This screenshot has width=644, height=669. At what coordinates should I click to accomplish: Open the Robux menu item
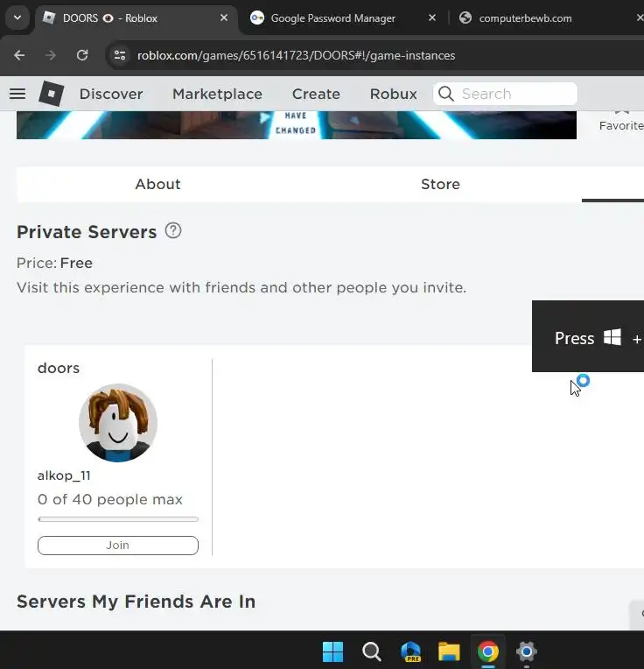pos(394,94)
